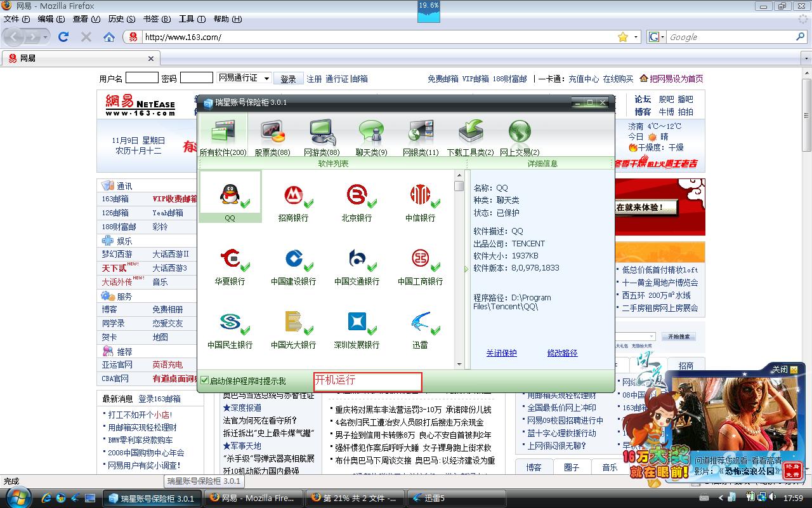
Task: Open the network connection tray icon
Action: click(x=763, y=497)
